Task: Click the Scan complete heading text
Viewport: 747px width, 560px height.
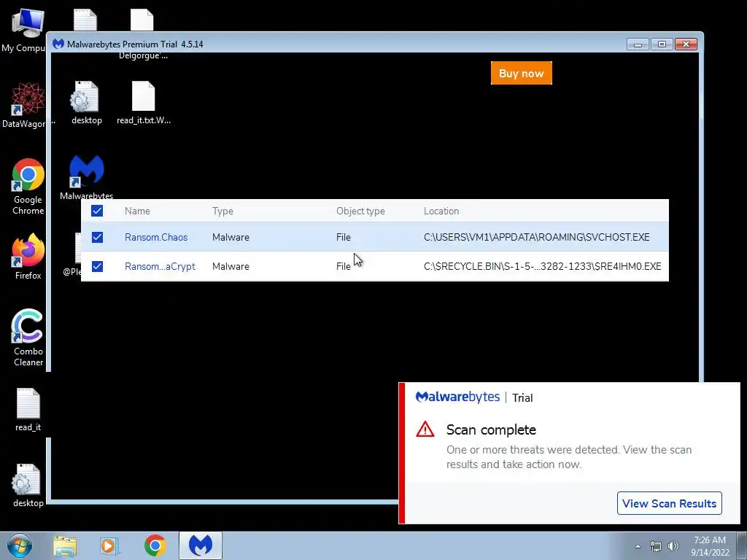Action: click(x=491, y=429)
